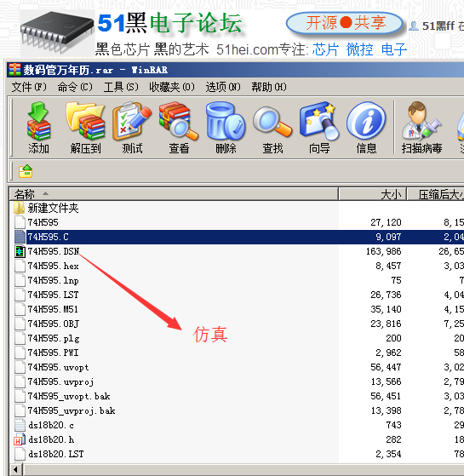464x476 pixels.
Task: Select the 74H595.PWI file
Action: 53,353
